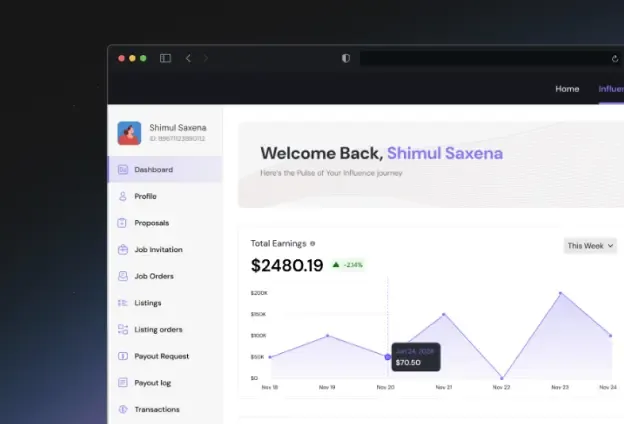The width and height of the screenshot is (624, 424).
Task: Click the Transactions coin icon
Action: [x=123, y=409]
